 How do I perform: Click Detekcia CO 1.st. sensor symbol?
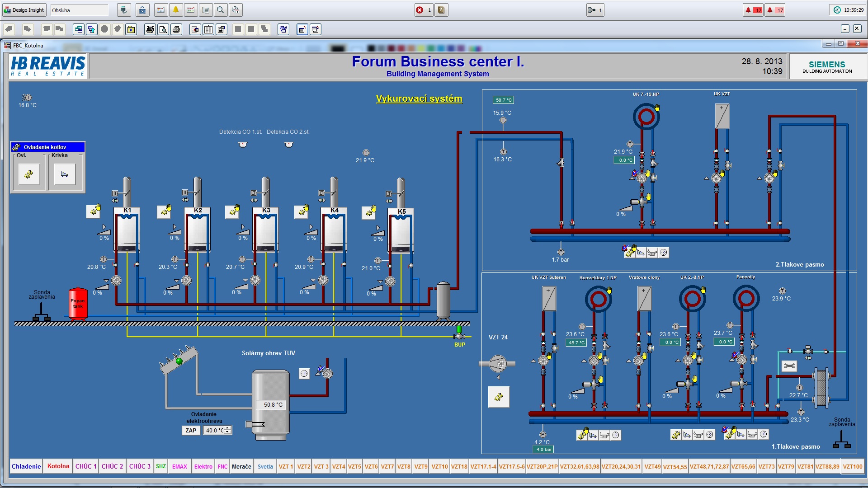point(243,145)
